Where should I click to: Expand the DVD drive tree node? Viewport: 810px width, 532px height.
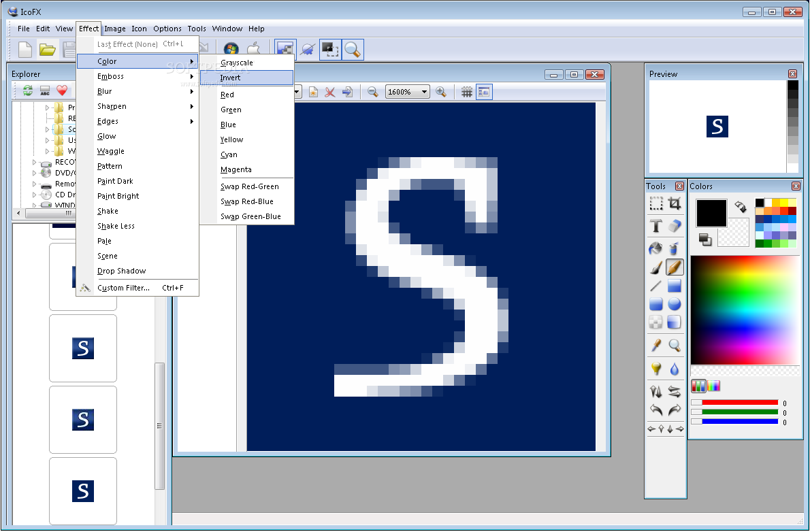(35, 173)
